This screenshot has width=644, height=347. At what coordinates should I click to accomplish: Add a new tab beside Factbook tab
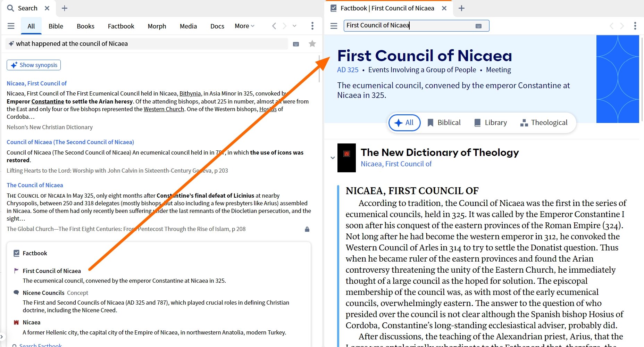coord(461,8)
